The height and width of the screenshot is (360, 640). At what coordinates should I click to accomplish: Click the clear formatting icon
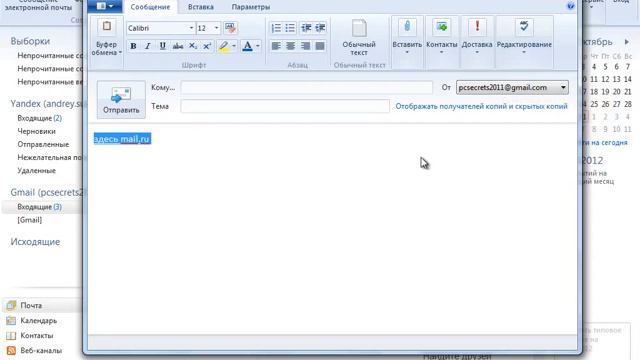(x=231, y=28)
